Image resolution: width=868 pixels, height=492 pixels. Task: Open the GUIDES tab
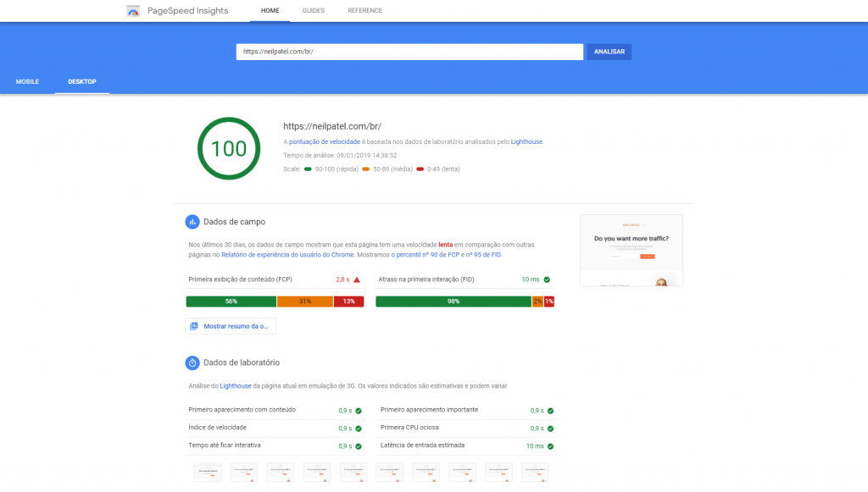pos(314,10)
